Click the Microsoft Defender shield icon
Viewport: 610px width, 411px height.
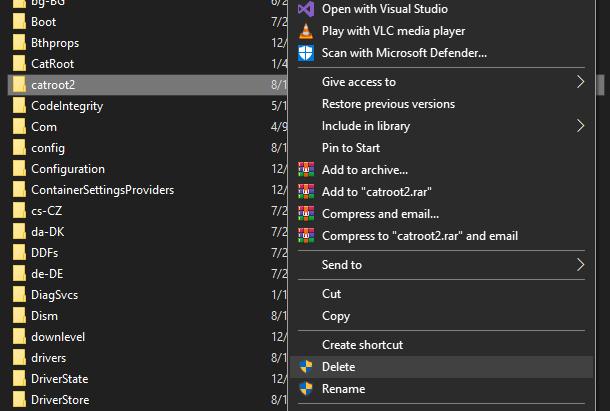pyautogui.click(x=306, y=53)
